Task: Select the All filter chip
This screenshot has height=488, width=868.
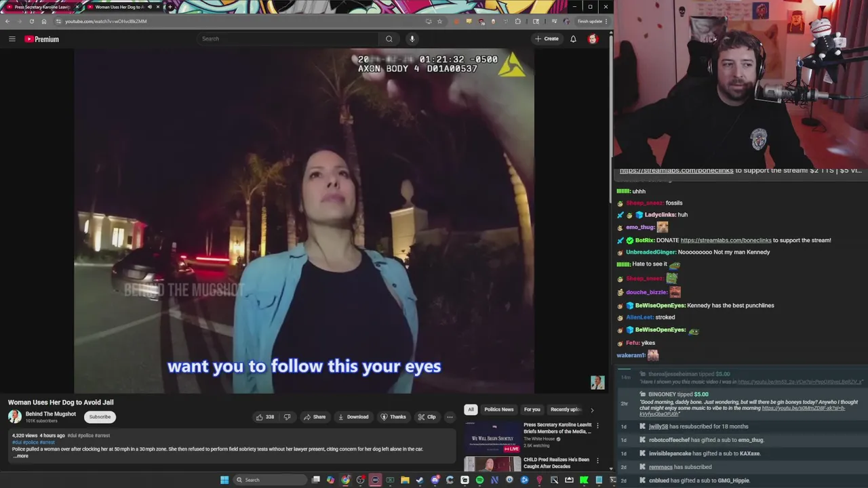Action: click(x=471, y=409)
